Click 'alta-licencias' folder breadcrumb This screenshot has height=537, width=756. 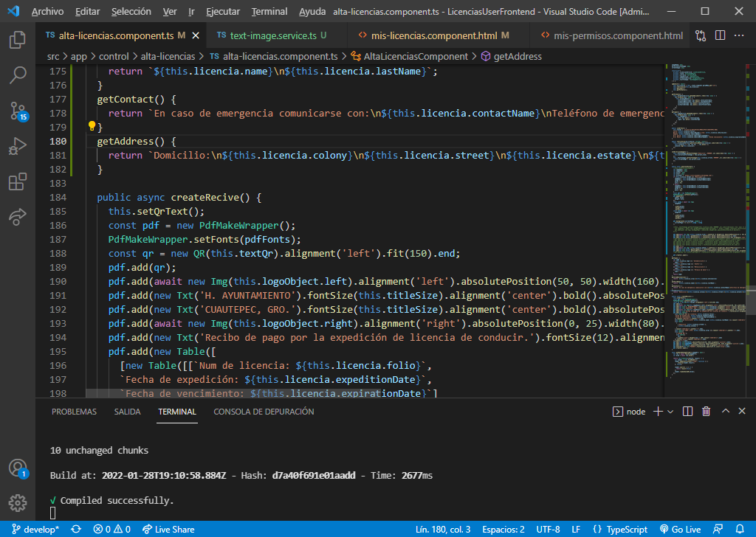click(168, 56)
